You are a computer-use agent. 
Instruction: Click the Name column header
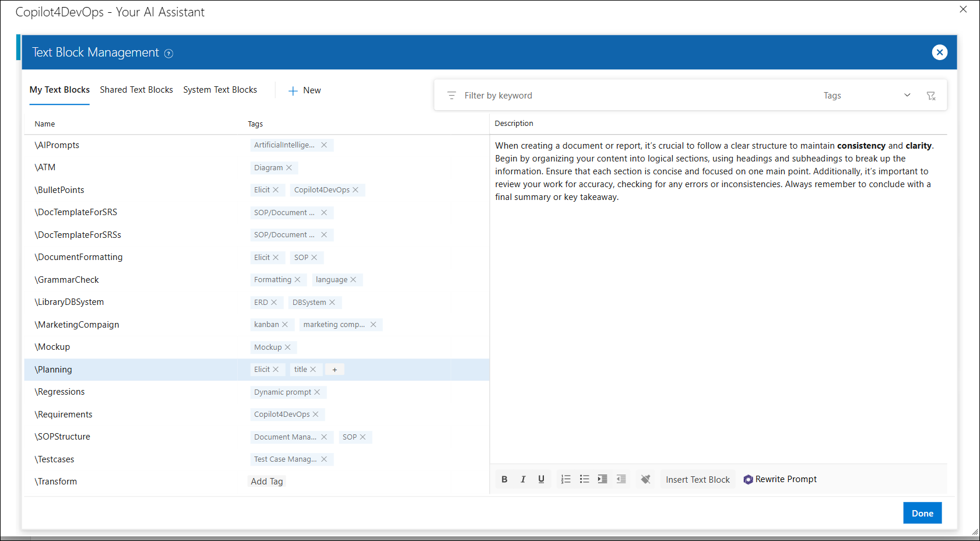pos(45,124)
